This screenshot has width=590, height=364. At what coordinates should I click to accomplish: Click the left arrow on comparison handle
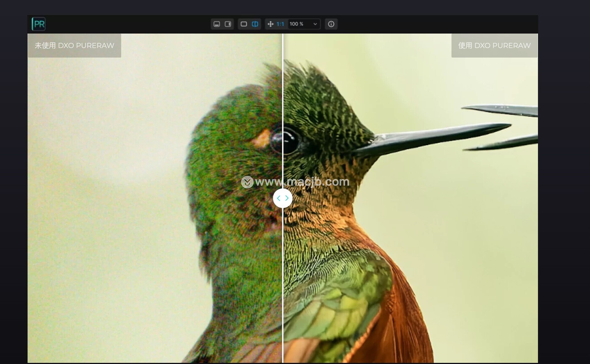click(278, 198)
